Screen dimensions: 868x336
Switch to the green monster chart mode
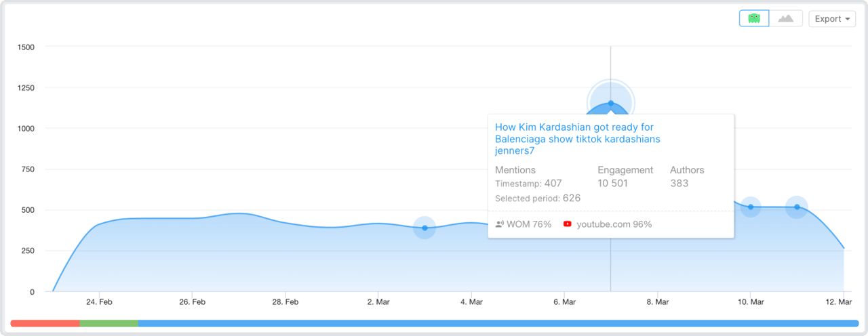[x=754, y=18]
